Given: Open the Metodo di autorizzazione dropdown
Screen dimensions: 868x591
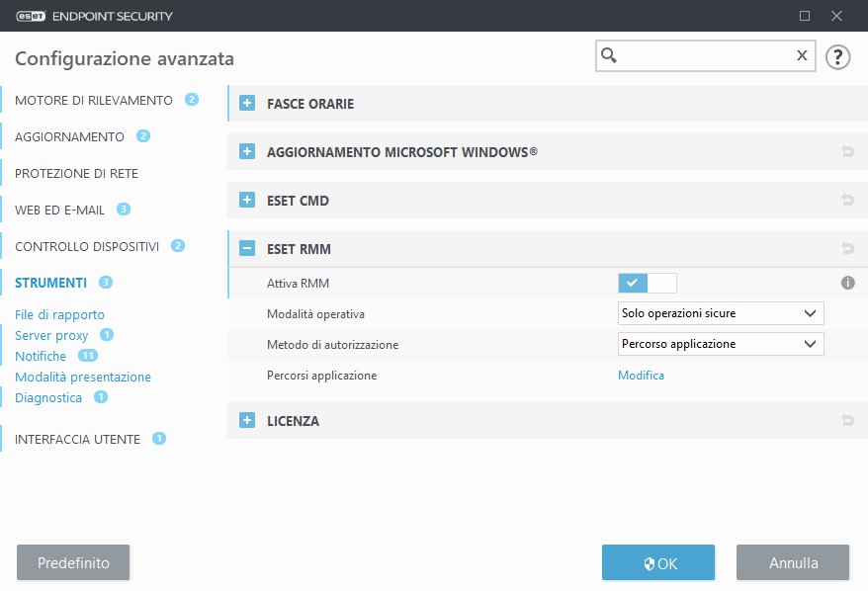Looking at the screenshot, I should 721,344.
